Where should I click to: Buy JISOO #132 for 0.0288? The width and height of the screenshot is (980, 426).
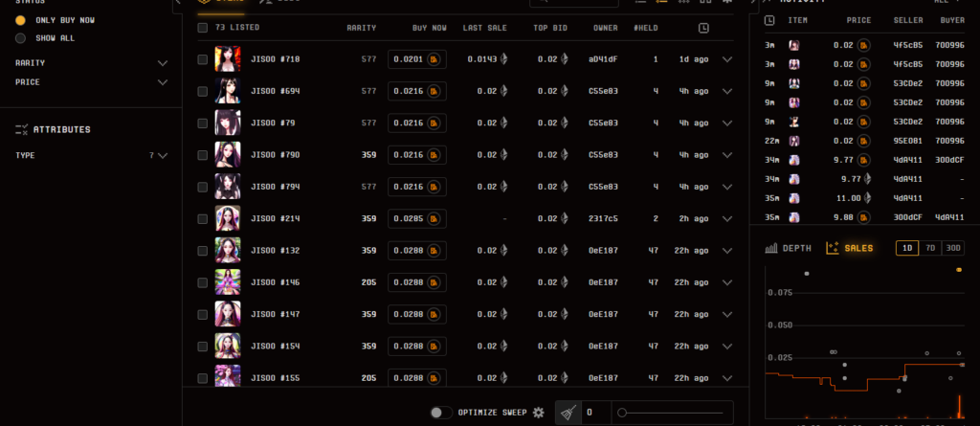(417, 251)
